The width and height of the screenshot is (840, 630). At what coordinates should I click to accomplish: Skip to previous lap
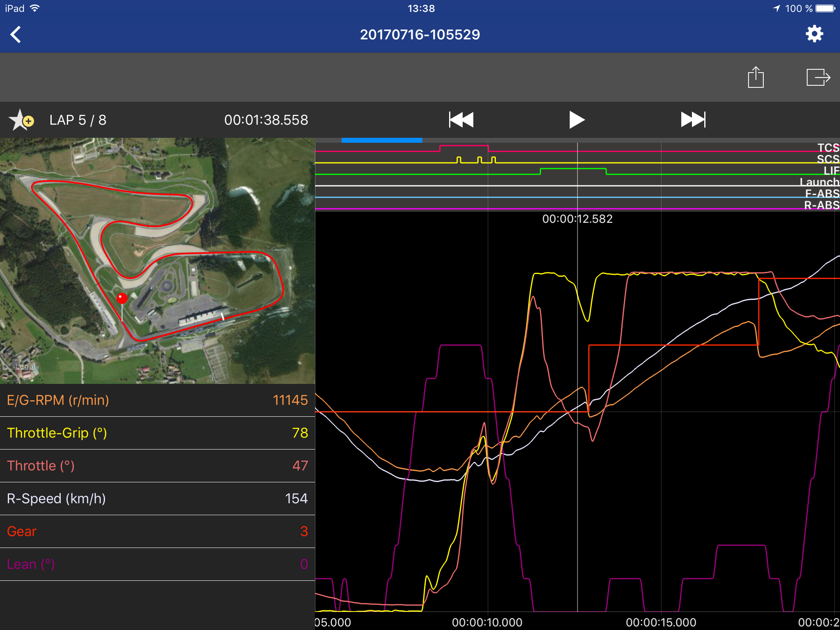(x=461, y=120)
